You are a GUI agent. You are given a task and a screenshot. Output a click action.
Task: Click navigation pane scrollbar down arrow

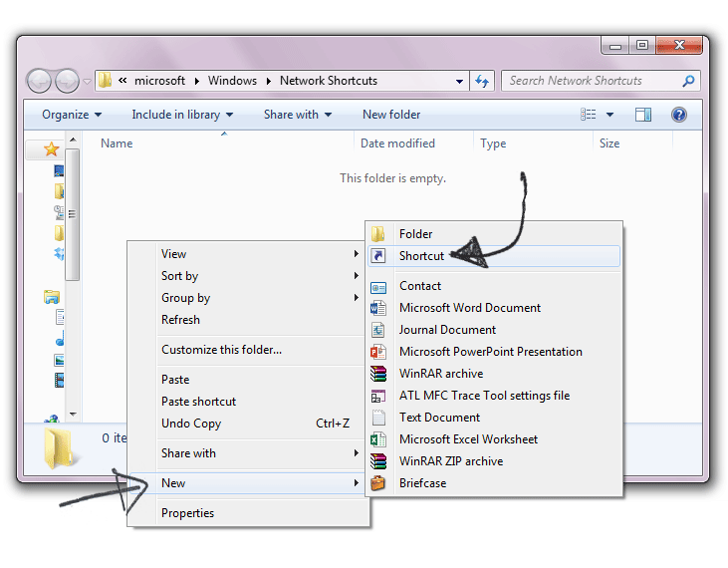click(x=73, y=414)
